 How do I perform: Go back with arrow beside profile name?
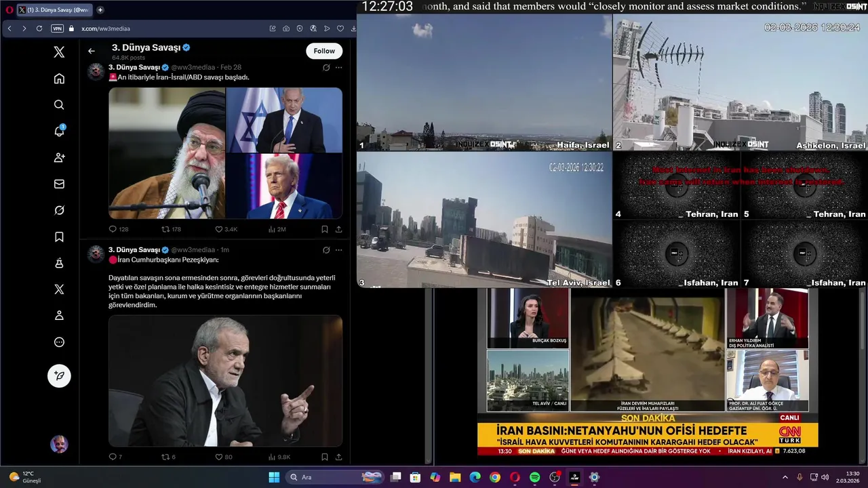[x=92, y=51]
